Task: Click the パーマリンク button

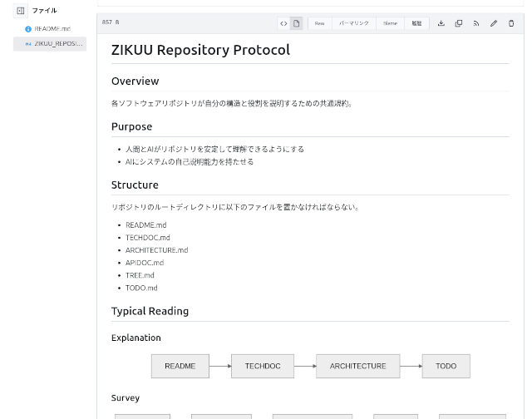Action: [353, 23]
